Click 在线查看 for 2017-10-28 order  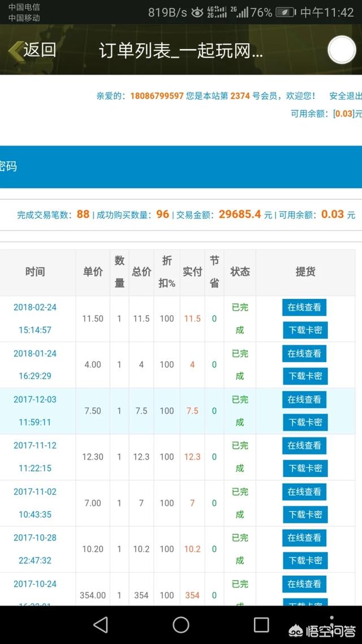click(x=304, y=538)
